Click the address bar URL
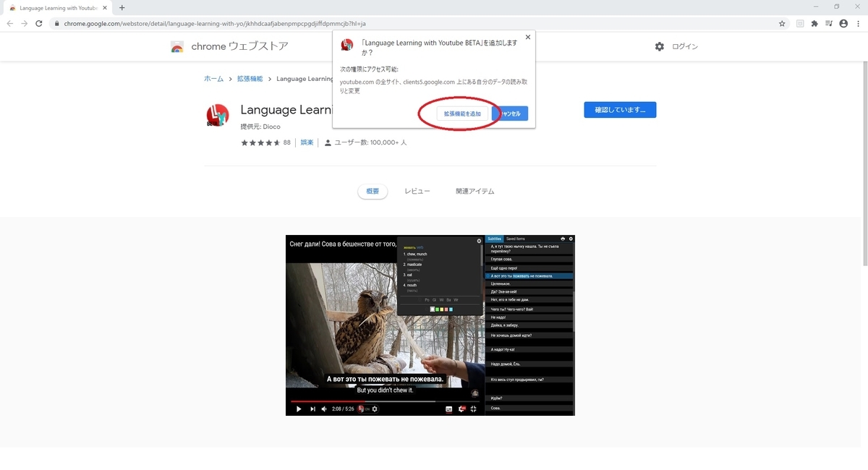 [214, 23]
